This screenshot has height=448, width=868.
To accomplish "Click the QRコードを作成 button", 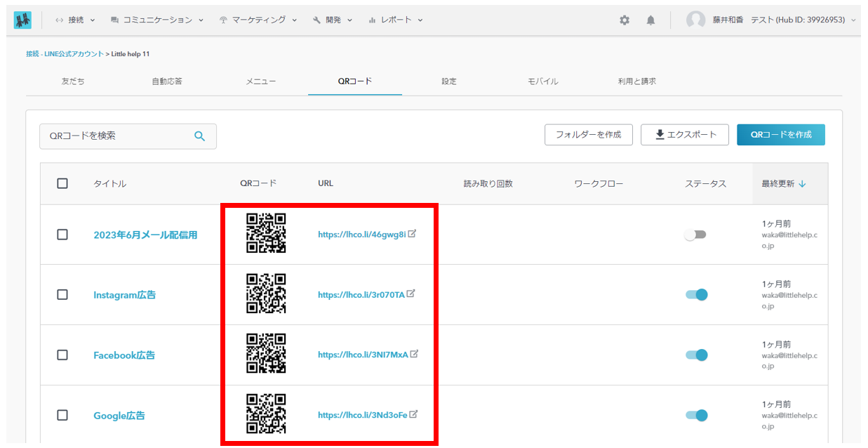I will tap(780, 135).
